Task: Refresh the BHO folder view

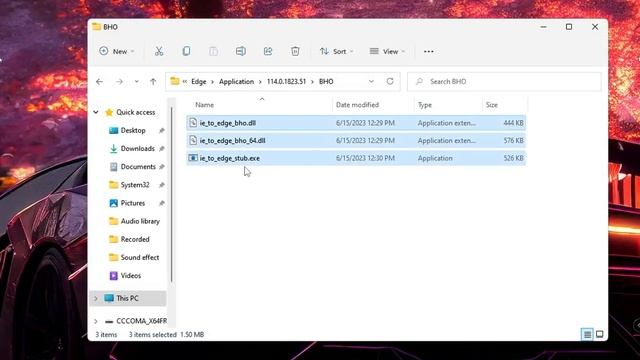Action: (x=390, y=81)
